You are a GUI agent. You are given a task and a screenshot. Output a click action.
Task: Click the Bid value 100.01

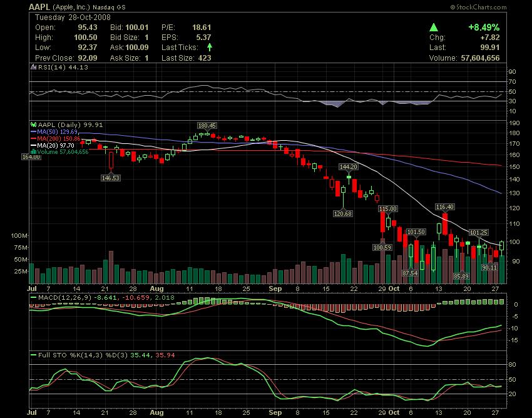[137, 28]
